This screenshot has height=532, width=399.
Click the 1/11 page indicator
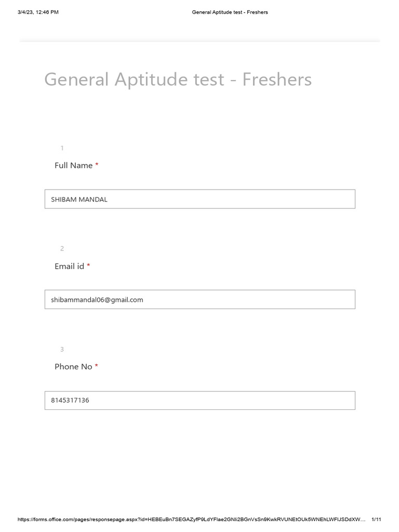[x=377, y=520]
